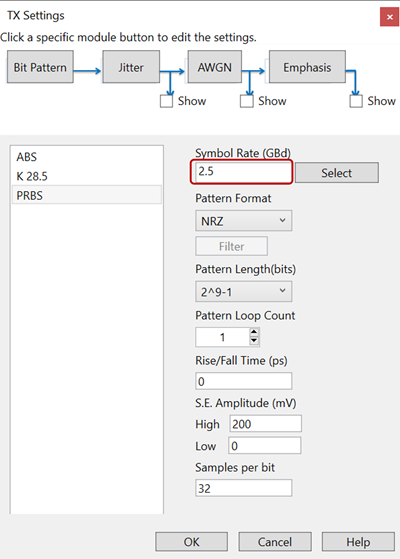Enable Show checkbox after Jitter
The width and height of the screenshot is (400, 559).
[x=166, y=101]
